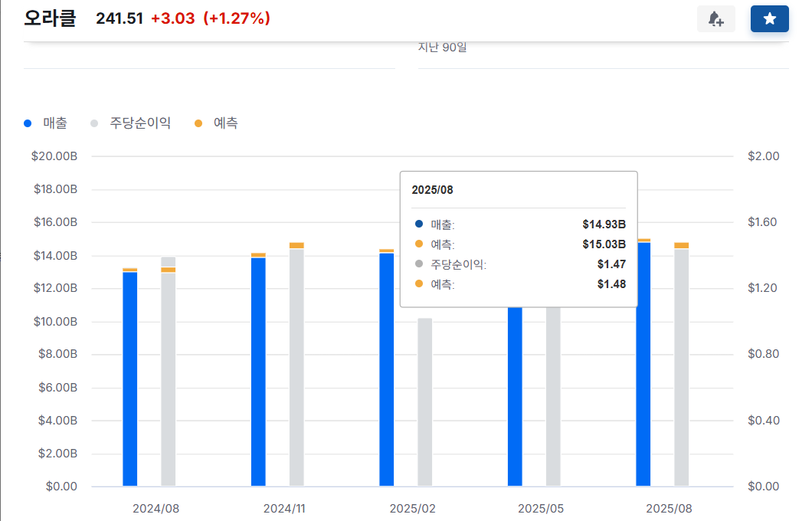Image resolution: width=812 pixels, height=521 pixels.
Task: Click the $10.00B left axis label
Action: [55, 322]
